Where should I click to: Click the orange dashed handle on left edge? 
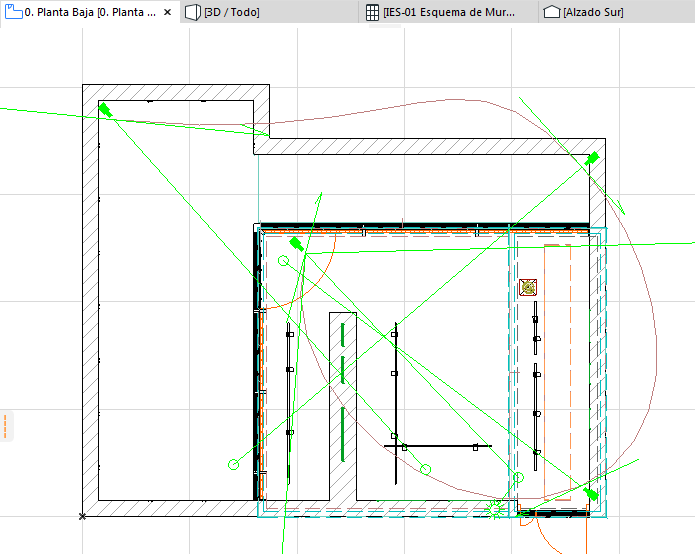5,426
